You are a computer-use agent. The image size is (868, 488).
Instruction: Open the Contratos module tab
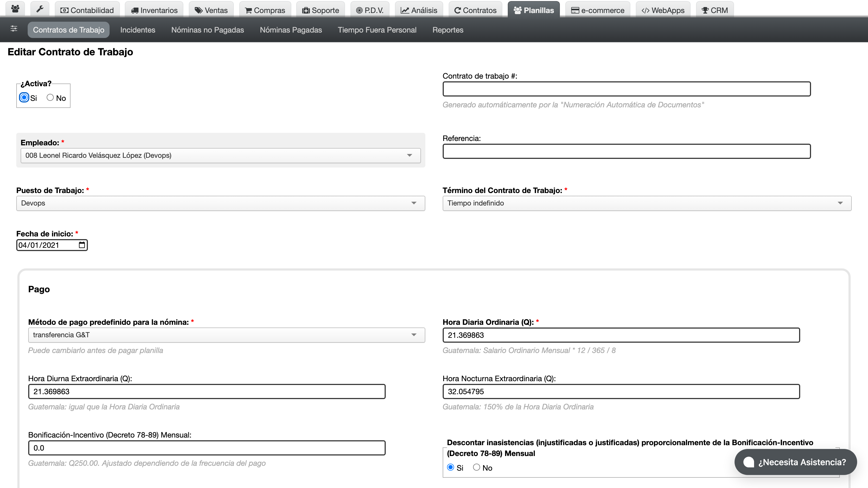click(x=475, y=10)
